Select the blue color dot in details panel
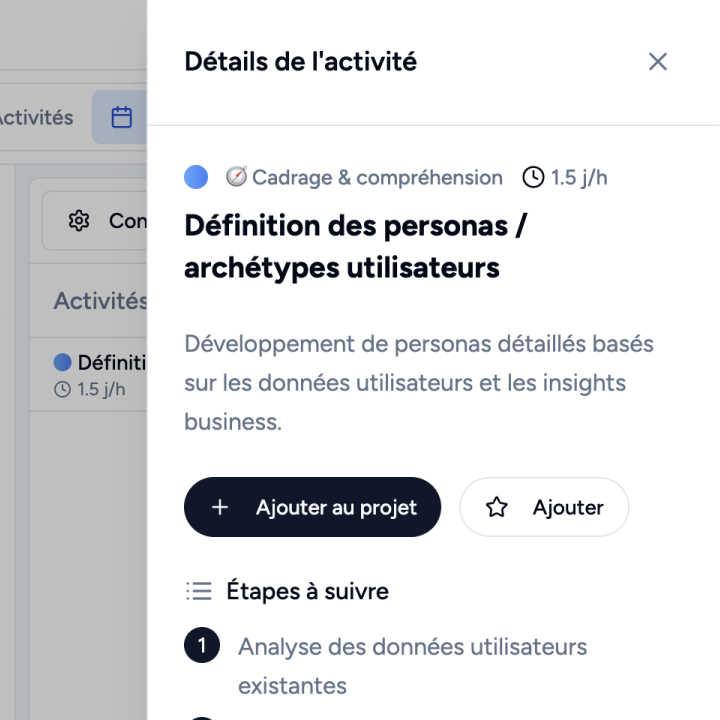Image resolution: width=720 pixels, height=720 pixels. (x=196, y=177)
